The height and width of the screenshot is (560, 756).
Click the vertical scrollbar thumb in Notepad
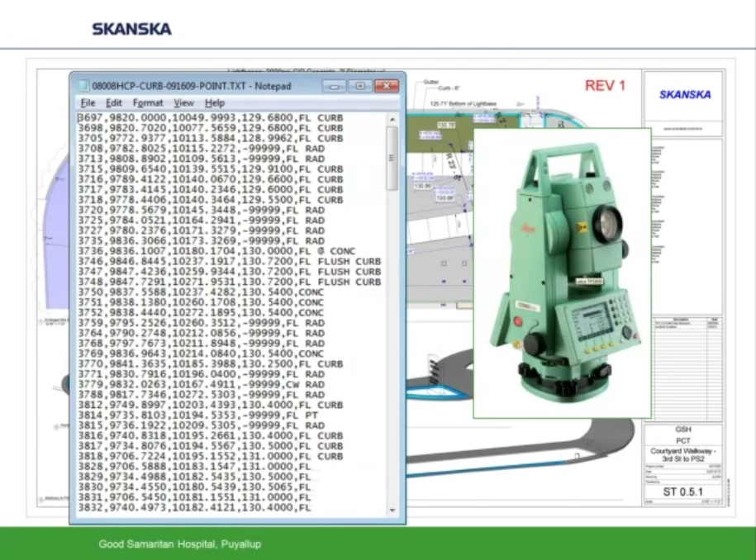[392, 157]
